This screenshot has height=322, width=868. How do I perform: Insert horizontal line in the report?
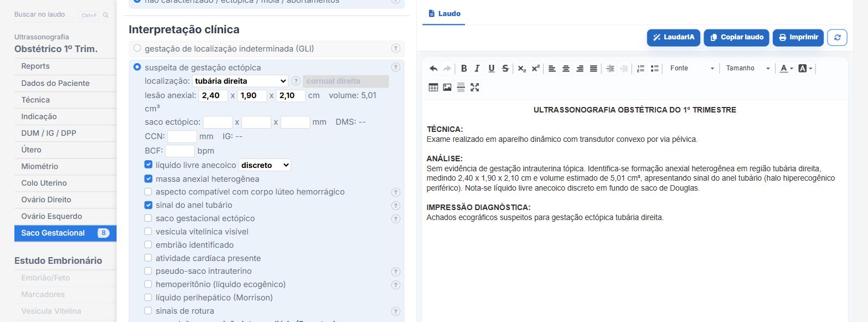click(461, 87)
